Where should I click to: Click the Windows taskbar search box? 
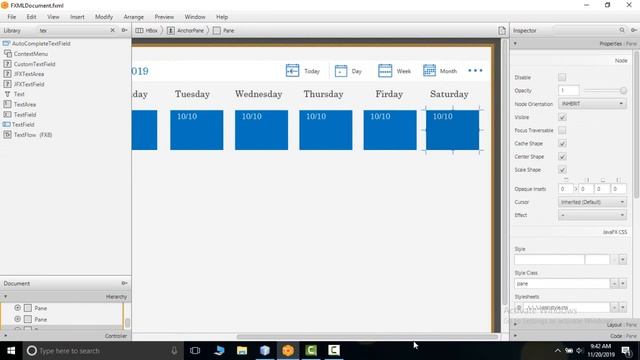click(102, 351)
